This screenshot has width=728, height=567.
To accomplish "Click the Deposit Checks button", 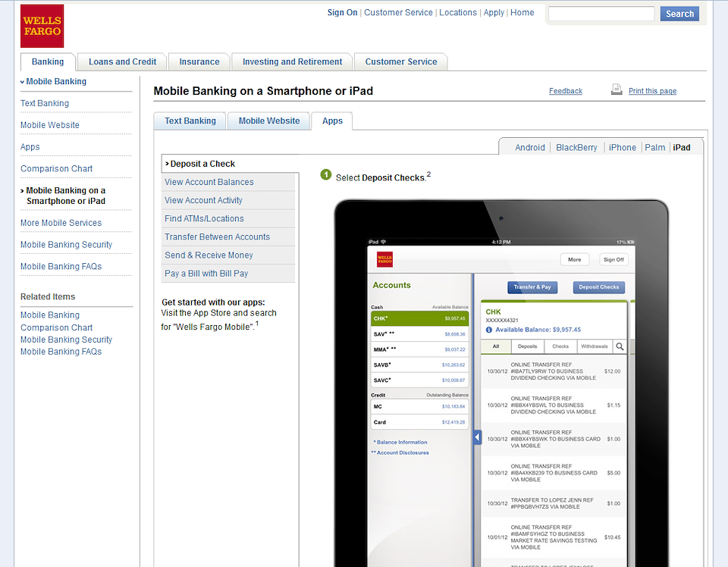I will click(x=598, y=287).
